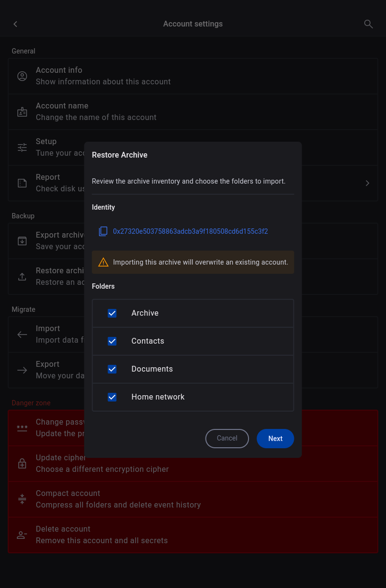Click the back arrow icon

(x=15, y=24)
